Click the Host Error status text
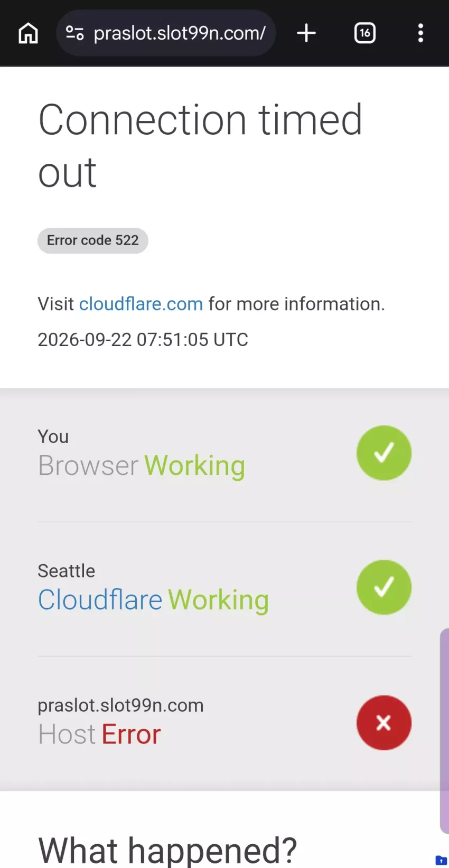449x868 pixels. 99,734
